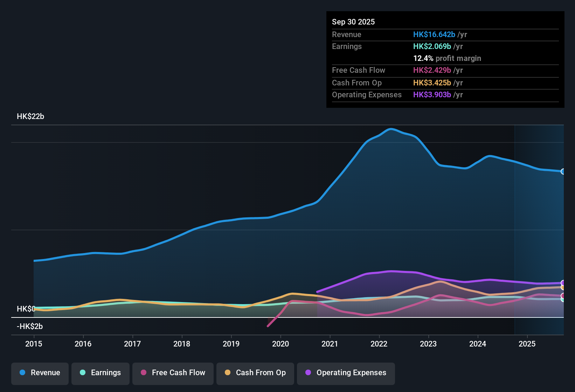Click the 12.4% profit margin text
Image resolution: width=575 pixels, height=392 pixels.
pyautogui.click(x=447, y=58)
